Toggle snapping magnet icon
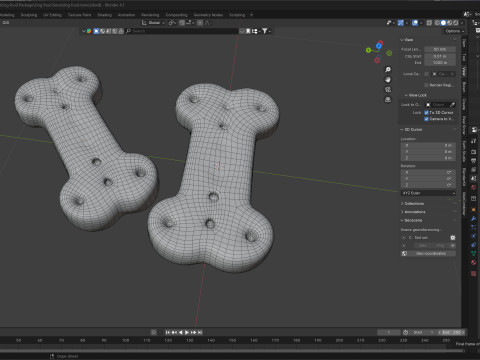 click(182, 23)
